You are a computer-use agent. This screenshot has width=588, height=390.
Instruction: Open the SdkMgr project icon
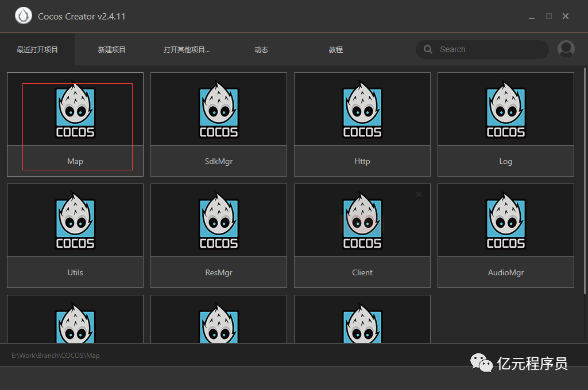point(219,110)
